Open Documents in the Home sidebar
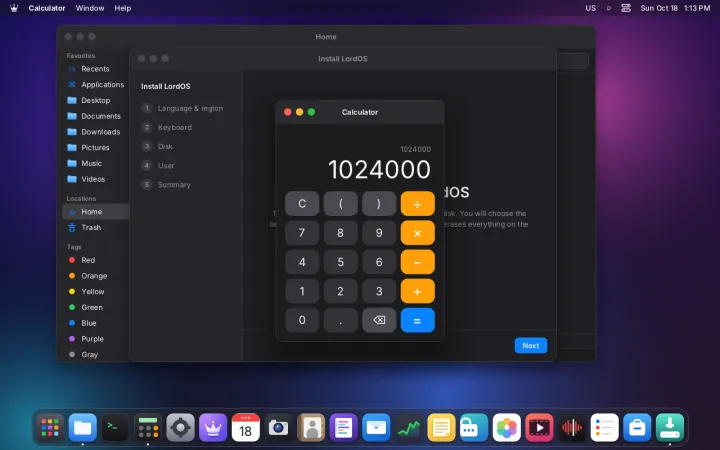 click(x=95, y=116)
